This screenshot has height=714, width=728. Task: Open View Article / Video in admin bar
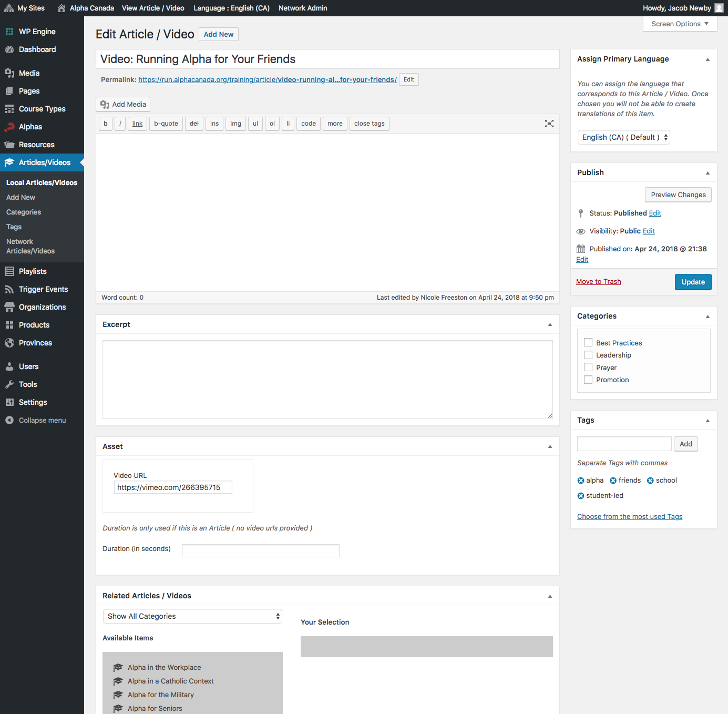click(x=153, y=8)
